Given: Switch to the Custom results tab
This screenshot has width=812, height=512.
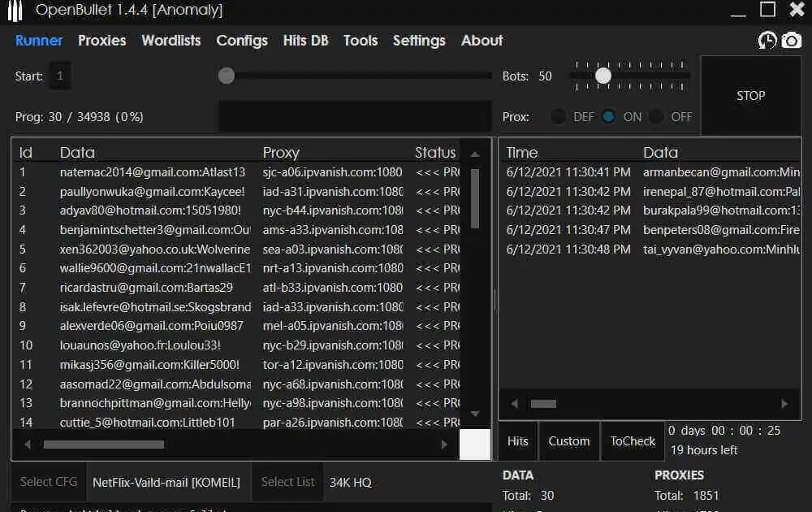Looking at the screenshot, I should [x=569, y=441].
